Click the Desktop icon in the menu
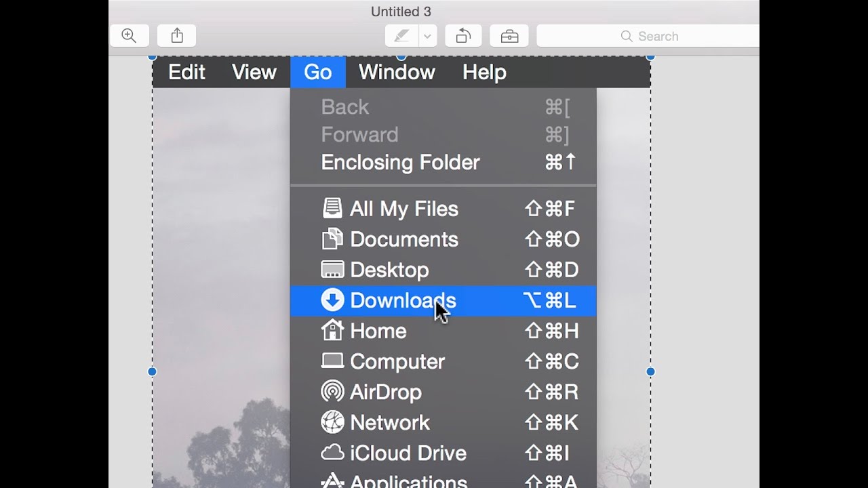This screenshot has height=488, width=868. coord(332,269)
